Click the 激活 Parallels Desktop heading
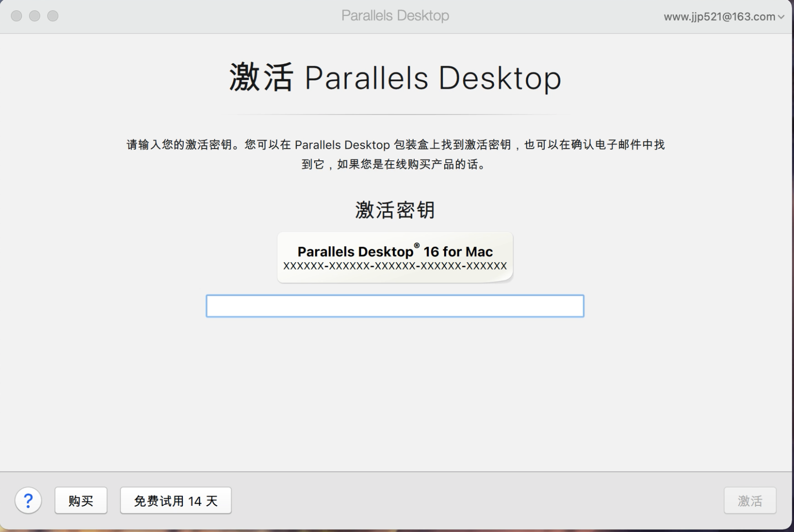The image size is (794, 532). (395, 78)
